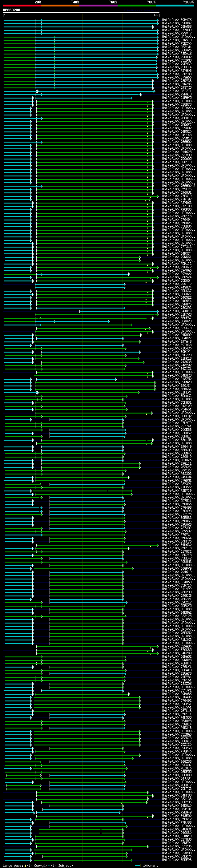197x868 pixels.
Task: Select UniRef100_B4JEQ0 label
Action: click(176, 816)
